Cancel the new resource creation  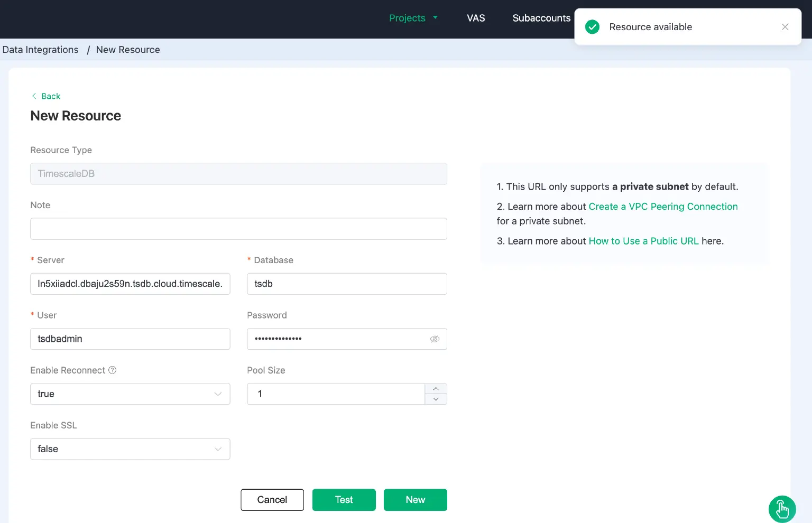coord(272,499)
